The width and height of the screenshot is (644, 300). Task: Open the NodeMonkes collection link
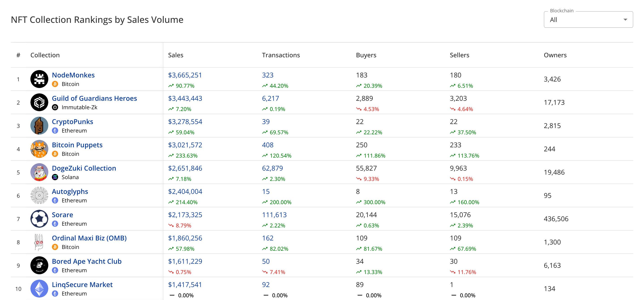point(73,75)
